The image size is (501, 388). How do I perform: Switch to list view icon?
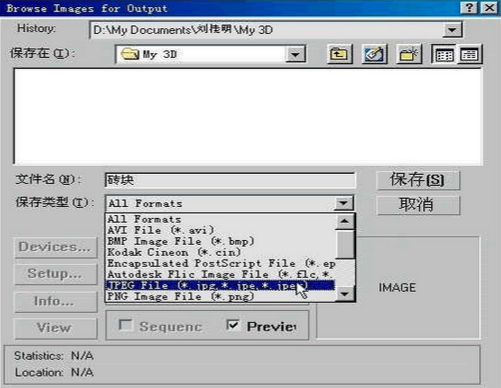point(444,54)
